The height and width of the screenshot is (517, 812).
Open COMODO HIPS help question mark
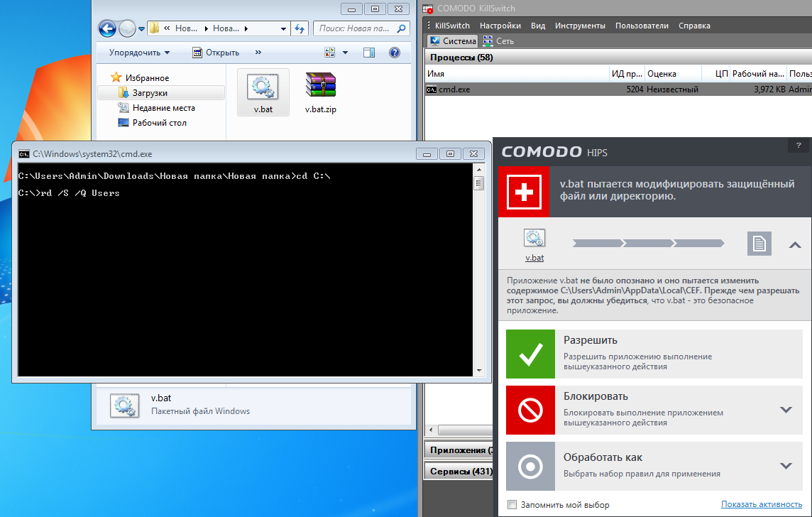coord(799,146)
